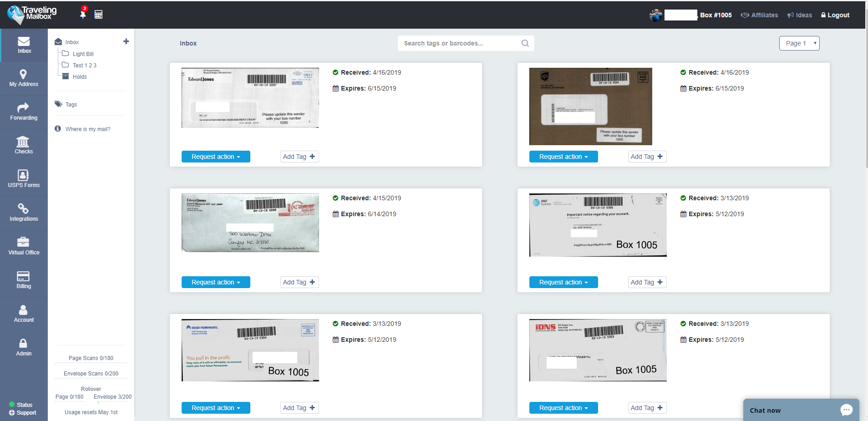Open the Virtual Office section
Screen dimensions: 868x421
(x=24, y=247)
